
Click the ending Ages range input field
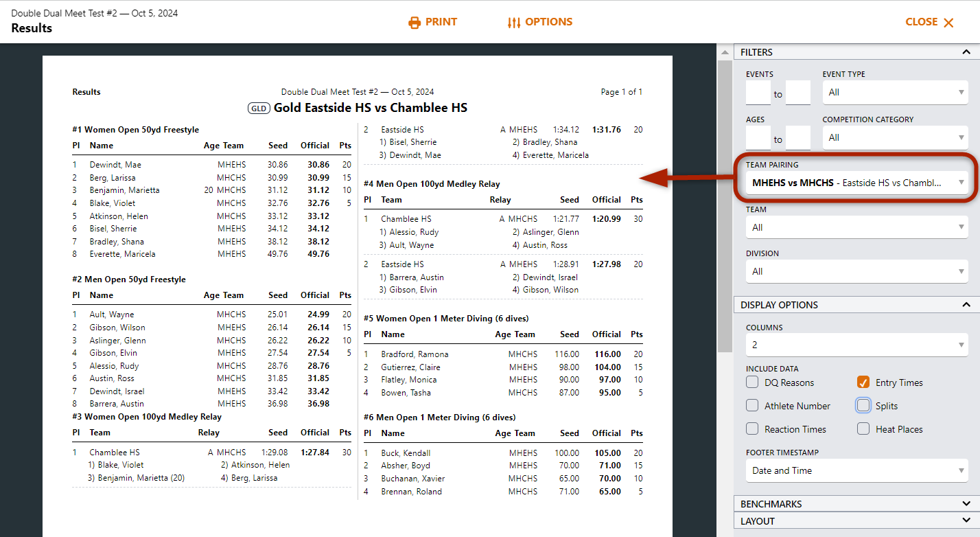(x=798, y=138)
